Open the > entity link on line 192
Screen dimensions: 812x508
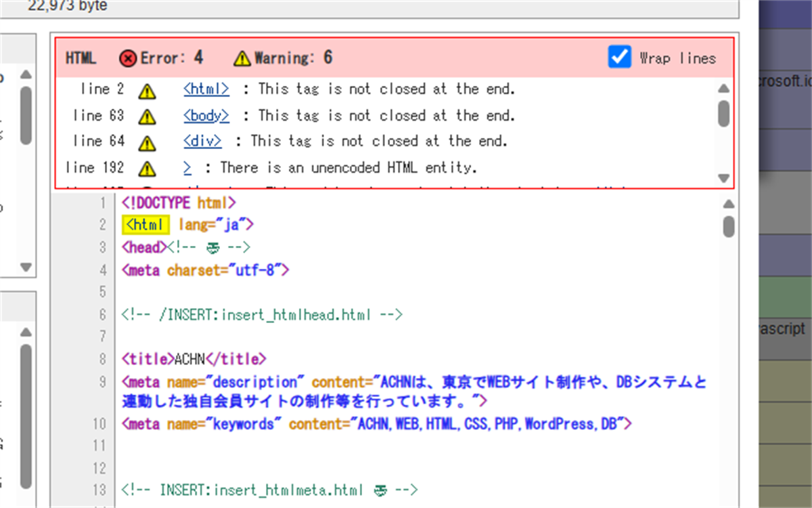[x=187, y=167]
